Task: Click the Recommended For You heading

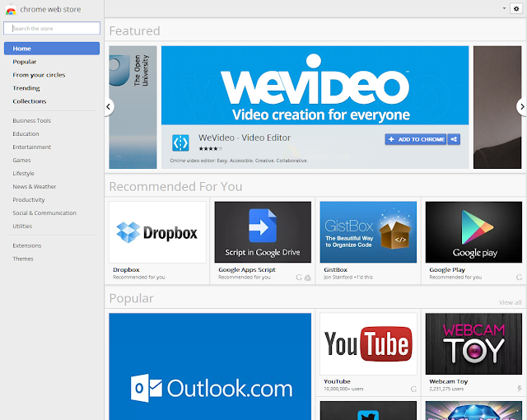Action: 175,186
